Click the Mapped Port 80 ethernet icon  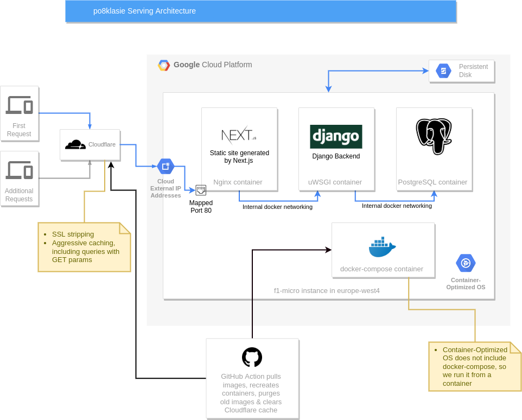coord(201,190)
